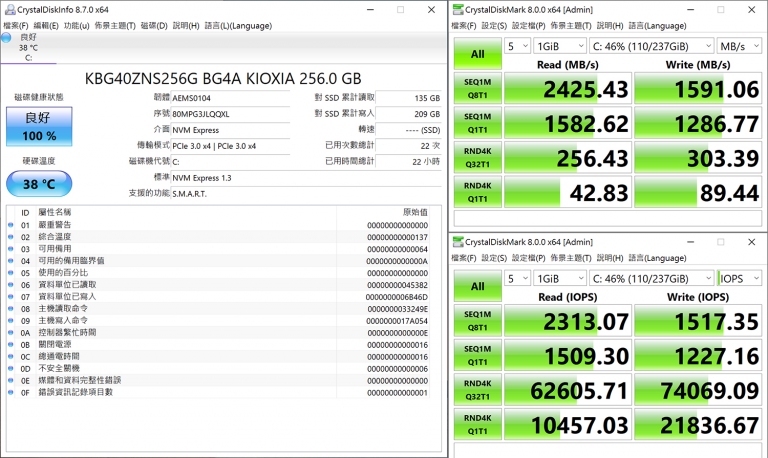Open 1GiB size dropdown in MB/s window
The image size is (768, 458).
560,46
